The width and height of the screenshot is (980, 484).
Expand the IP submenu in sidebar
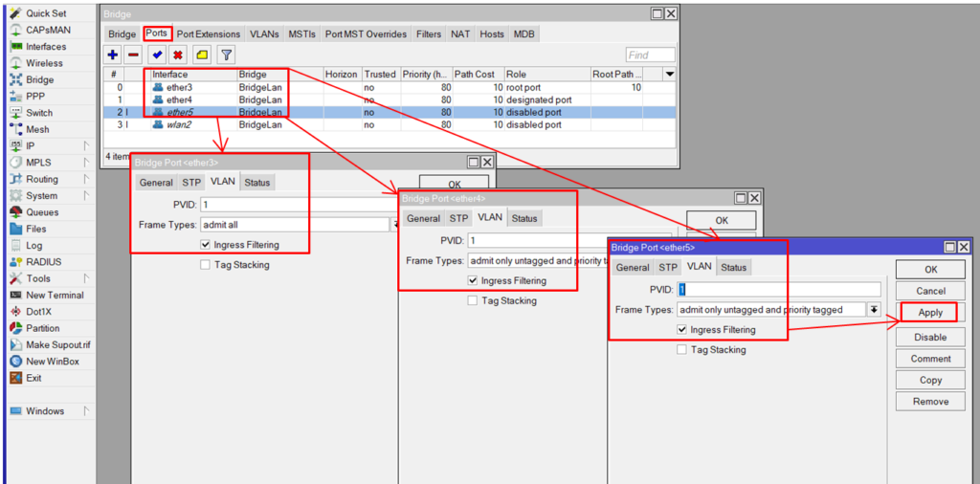coord(85,145)
